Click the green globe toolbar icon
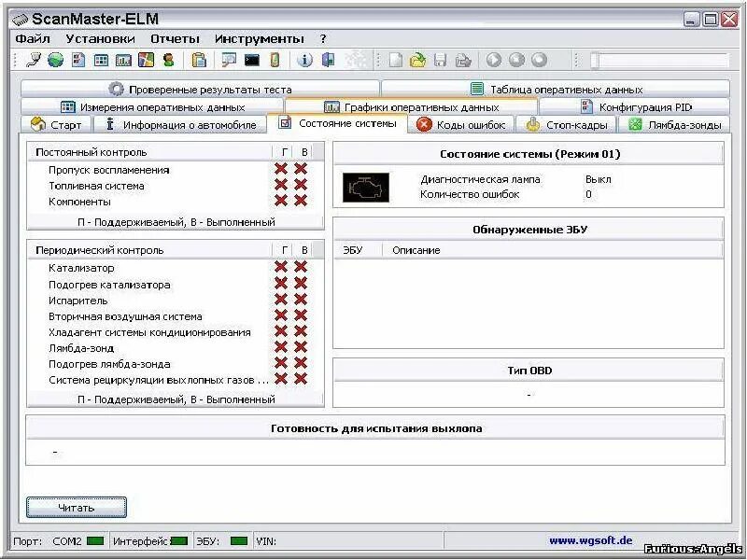The height and width of the screenshot is (560, 747). click(55, 60)
